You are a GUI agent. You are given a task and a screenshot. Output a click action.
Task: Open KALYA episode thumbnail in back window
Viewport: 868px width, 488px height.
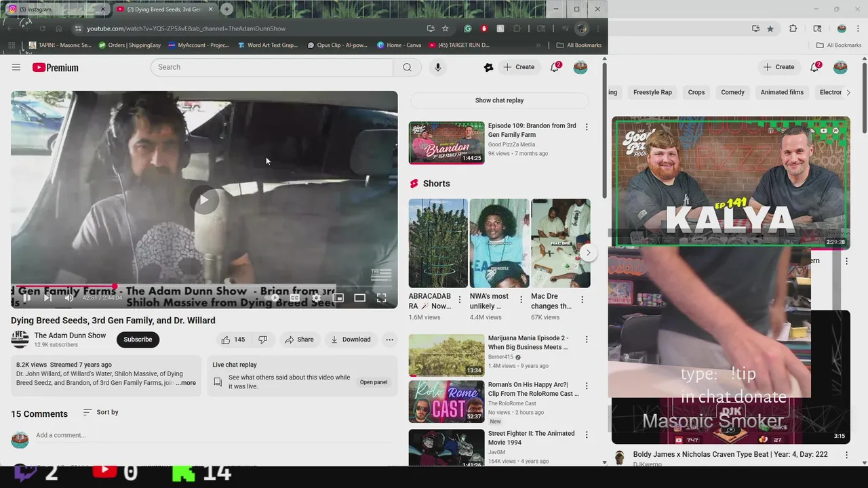point(730,182)
